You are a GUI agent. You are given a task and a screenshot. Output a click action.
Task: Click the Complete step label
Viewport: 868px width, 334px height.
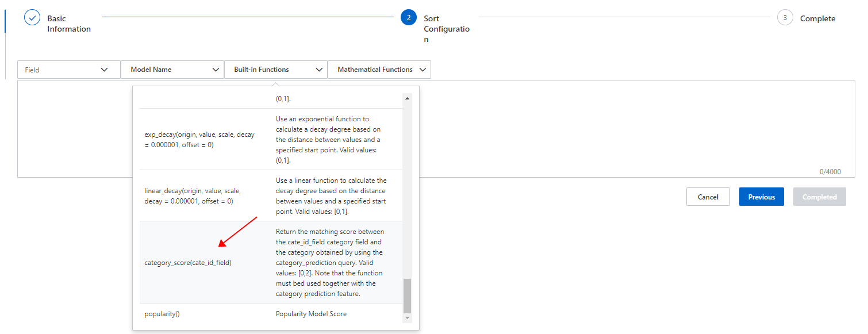click(x=817, y=18)
